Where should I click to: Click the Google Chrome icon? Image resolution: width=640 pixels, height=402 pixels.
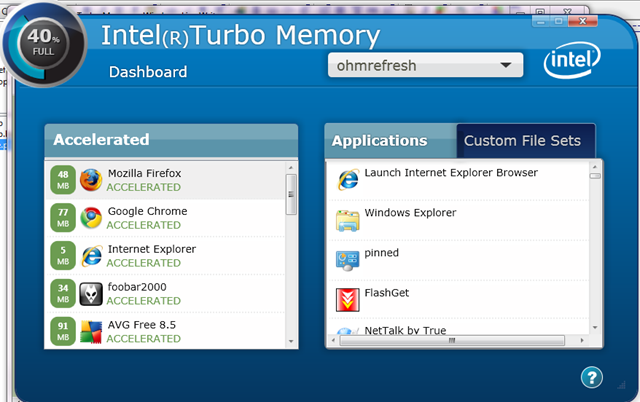pyautogui.click(x=91, y=218)
